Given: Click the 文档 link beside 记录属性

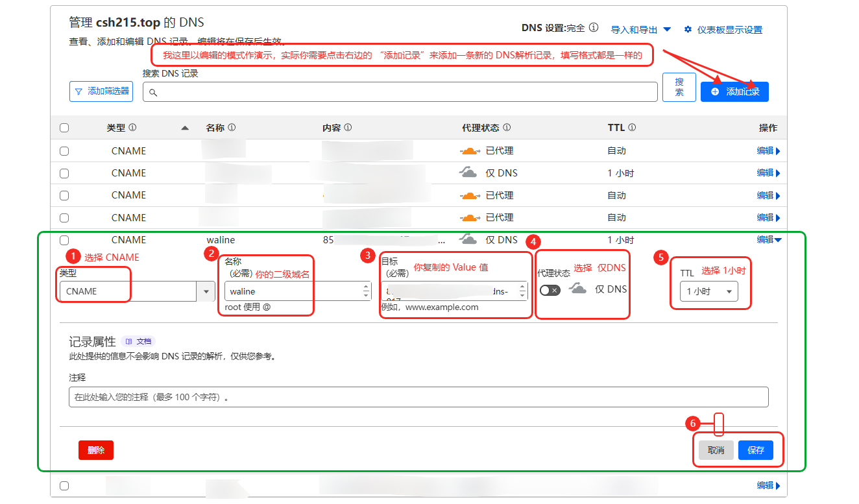Looking at the screenshot, I should [138, 341].
